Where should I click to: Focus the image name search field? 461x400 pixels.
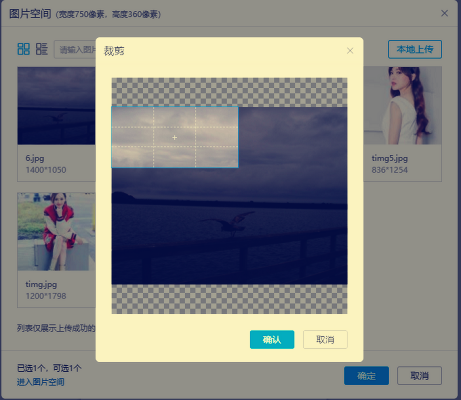pos(75,50)
